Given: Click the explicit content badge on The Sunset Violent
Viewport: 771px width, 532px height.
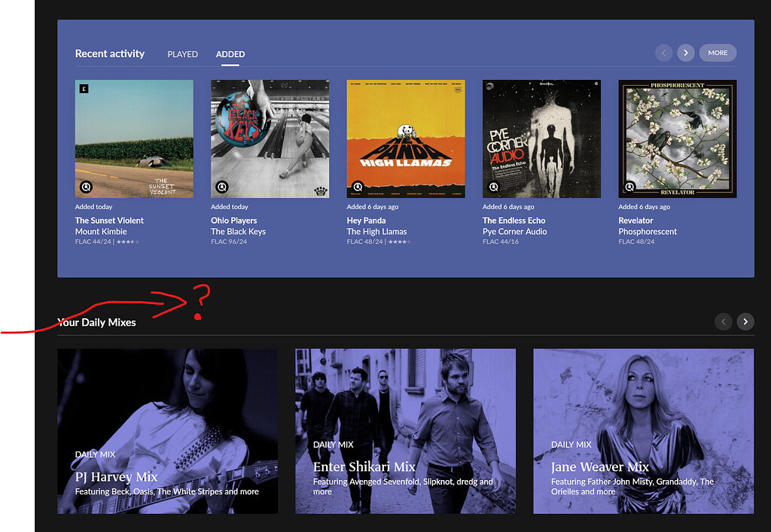Looking at the screenshot, I should (84, 88).
